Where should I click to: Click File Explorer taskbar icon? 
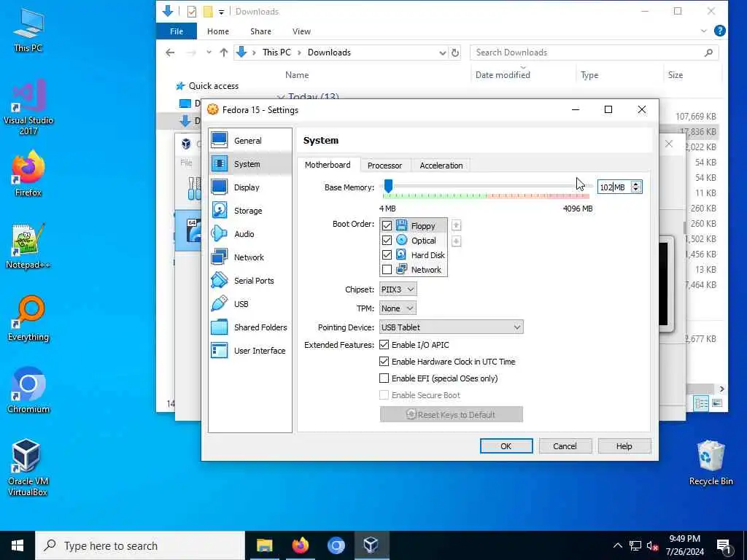264,545
